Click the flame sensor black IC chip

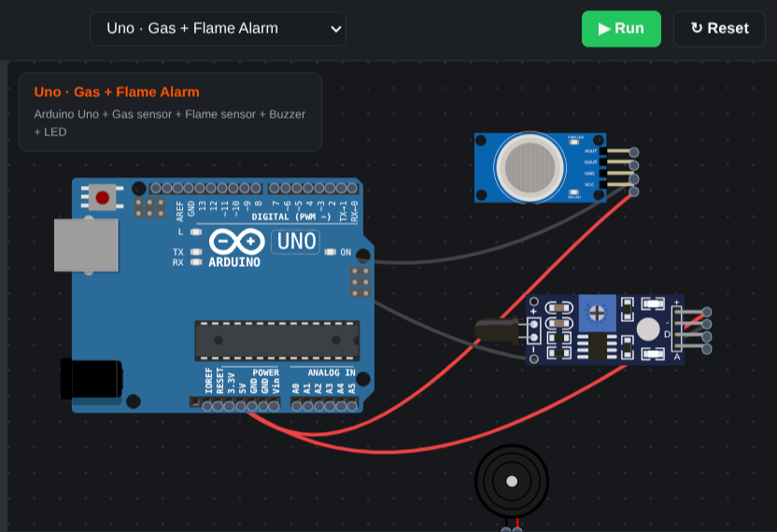click(x=597, y=345)
